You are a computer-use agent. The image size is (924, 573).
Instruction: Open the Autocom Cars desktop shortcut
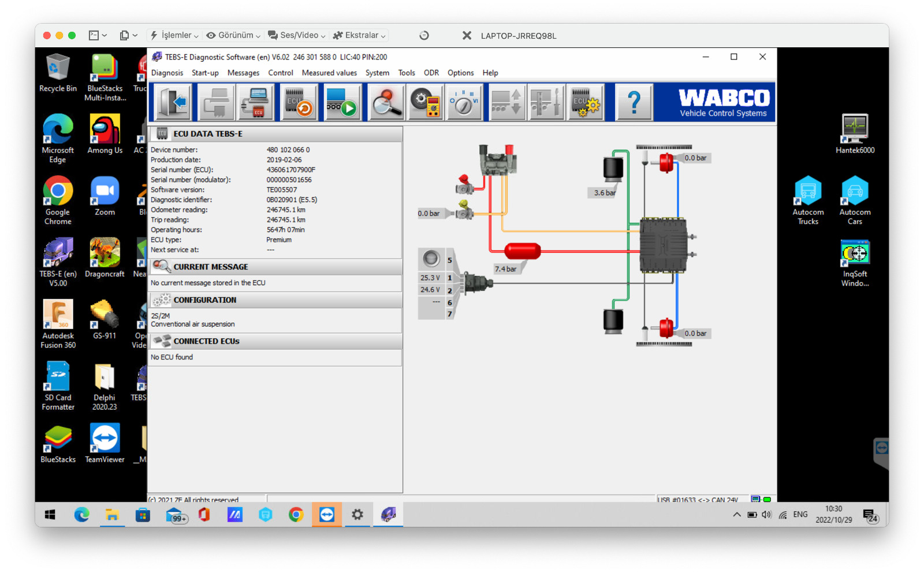click(855, 201)
